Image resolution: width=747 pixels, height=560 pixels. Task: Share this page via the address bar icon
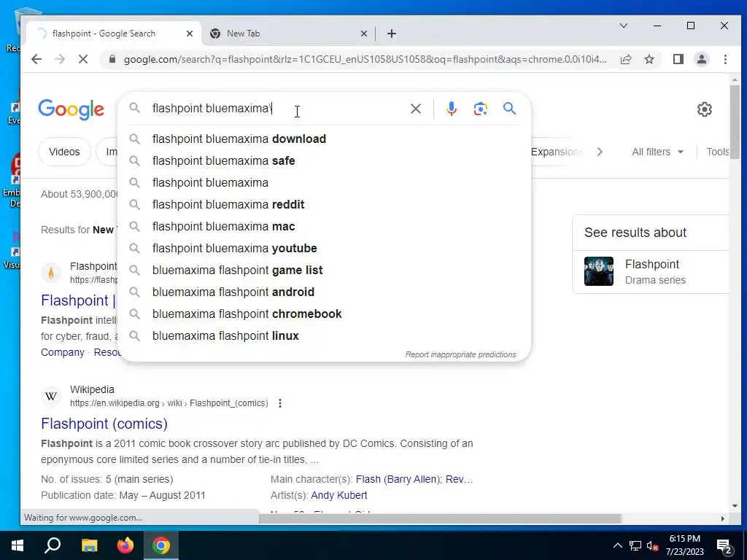tap(626, 59)
